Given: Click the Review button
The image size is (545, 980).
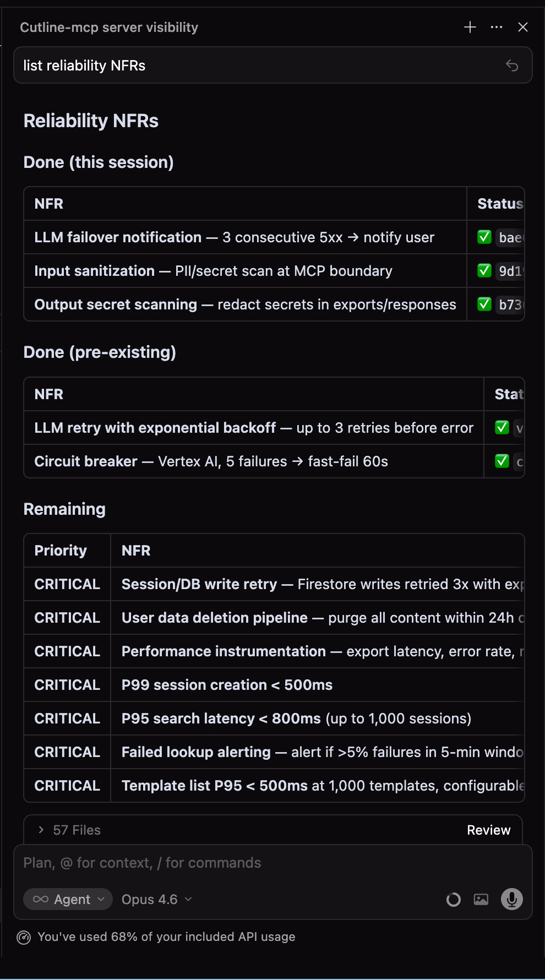Looking at the screenshot, I should 488,830.
